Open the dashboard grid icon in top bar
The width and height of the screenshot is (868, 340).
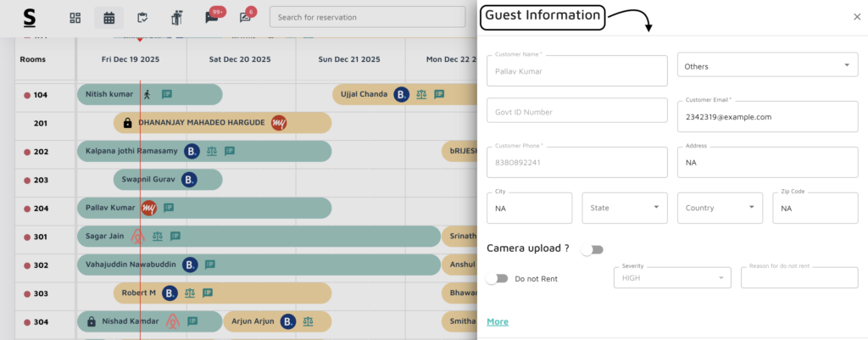click(75, 18)
